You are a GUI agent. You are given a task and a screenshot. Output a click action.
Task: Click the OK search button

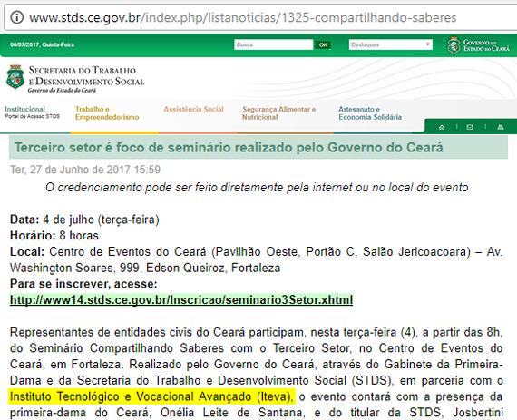323,44
